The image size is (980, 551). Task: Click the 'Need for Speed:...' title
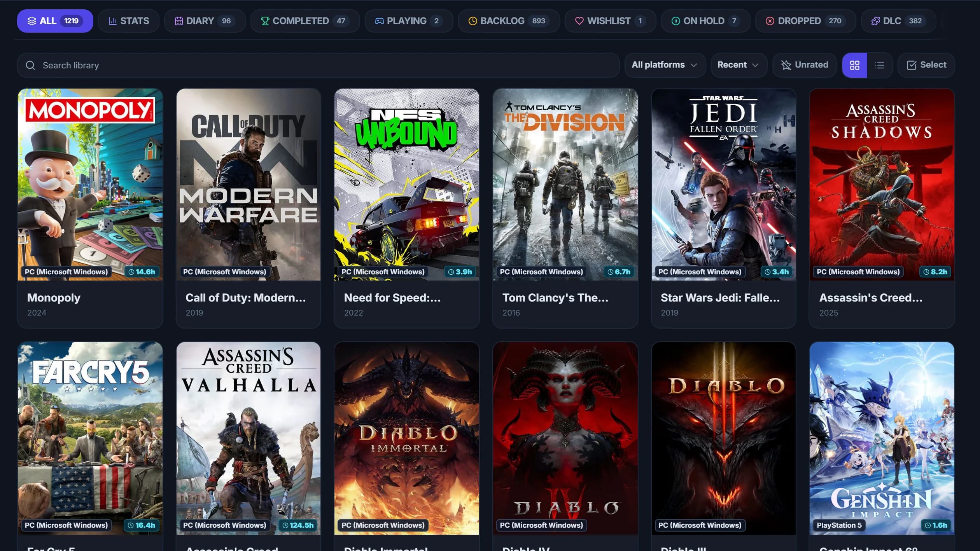point(392,298)
